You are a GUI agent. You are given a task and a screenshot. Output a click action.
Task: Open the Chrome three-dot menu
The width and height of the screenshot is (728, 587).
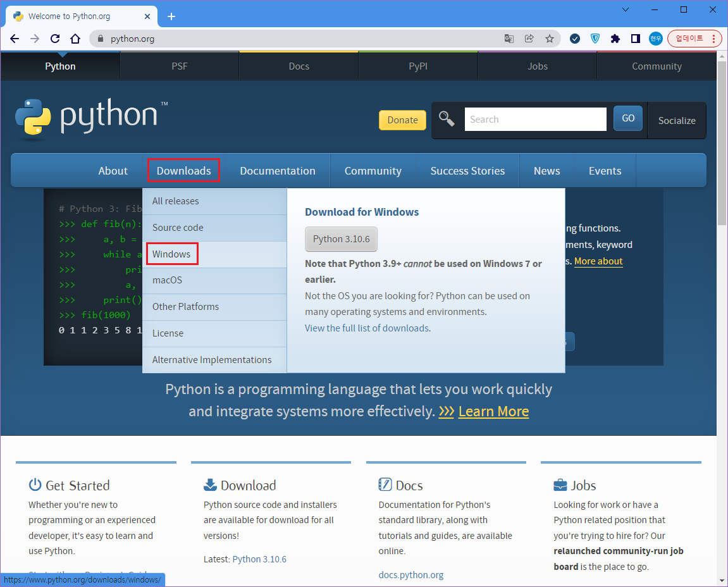point(713,39)
